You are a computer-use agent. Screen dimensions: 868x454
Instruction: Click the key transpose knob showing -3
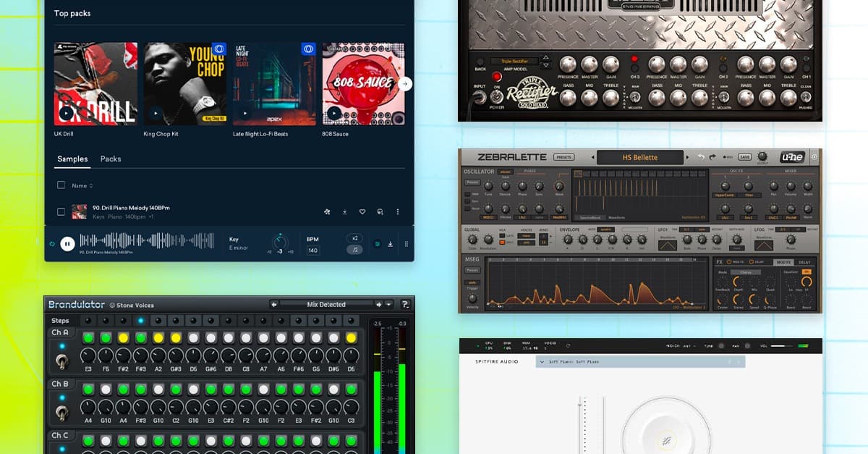279,242
